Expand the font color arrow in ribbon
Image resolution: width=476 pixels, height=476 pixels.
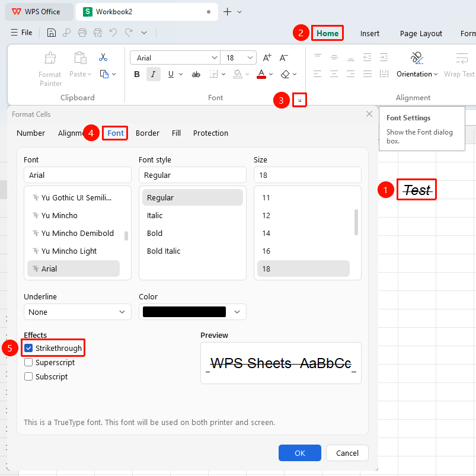[271, 74]
